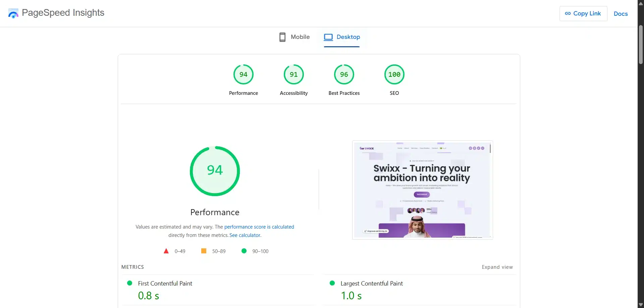
Task: Select the Accessibility score gauge showing 91
Action: click(x=293, y=74)
